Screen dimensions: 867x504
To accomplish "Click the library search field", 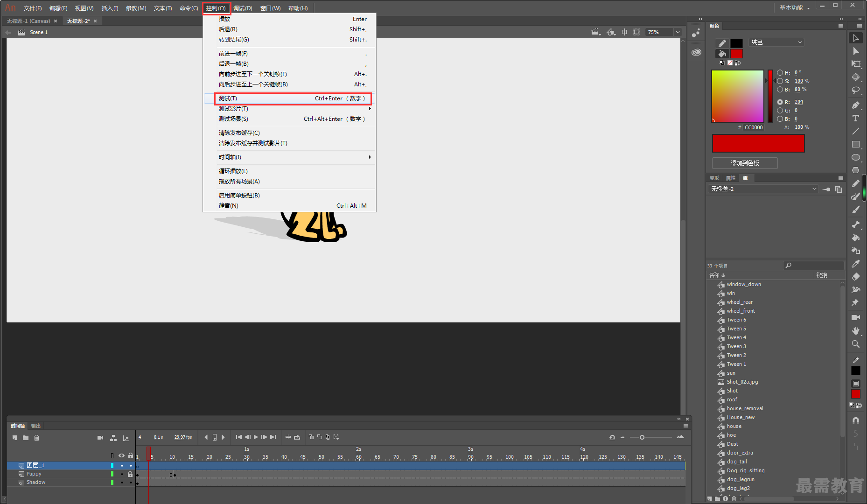I will [814, 266].
